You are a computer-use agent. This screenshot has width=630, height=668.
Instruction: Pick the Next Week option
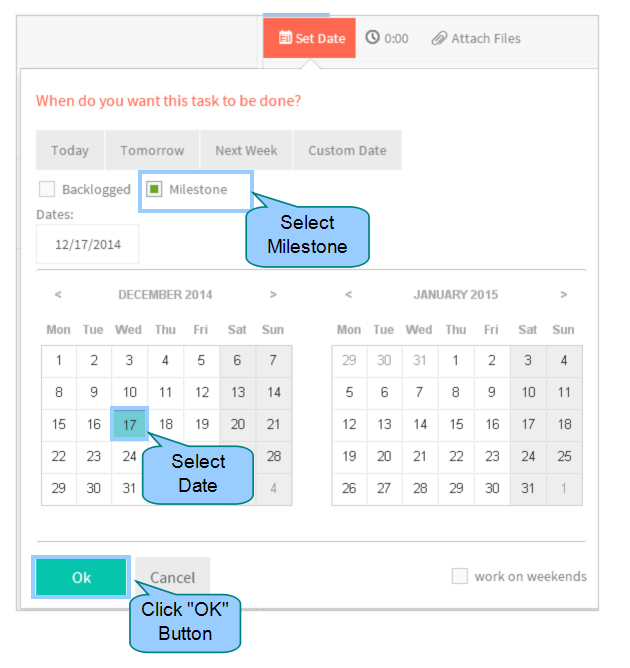coord(246,150)
